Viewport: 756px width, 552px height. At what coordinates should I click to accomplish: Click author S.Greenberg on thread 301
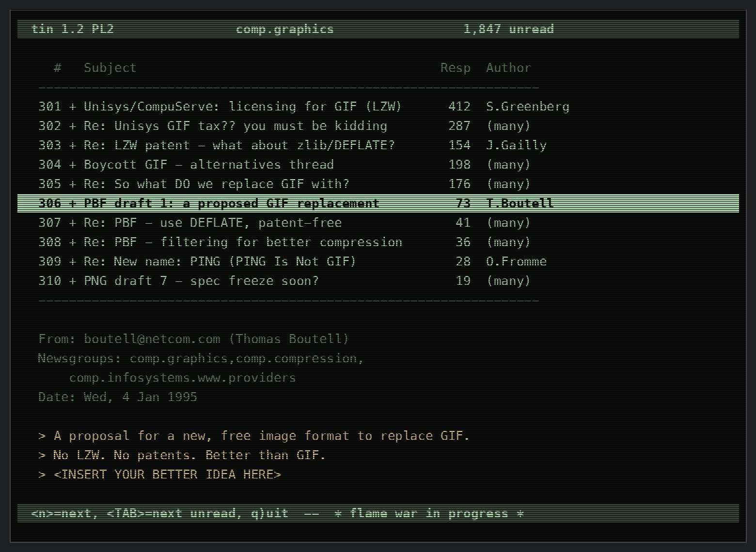[528, 107]
